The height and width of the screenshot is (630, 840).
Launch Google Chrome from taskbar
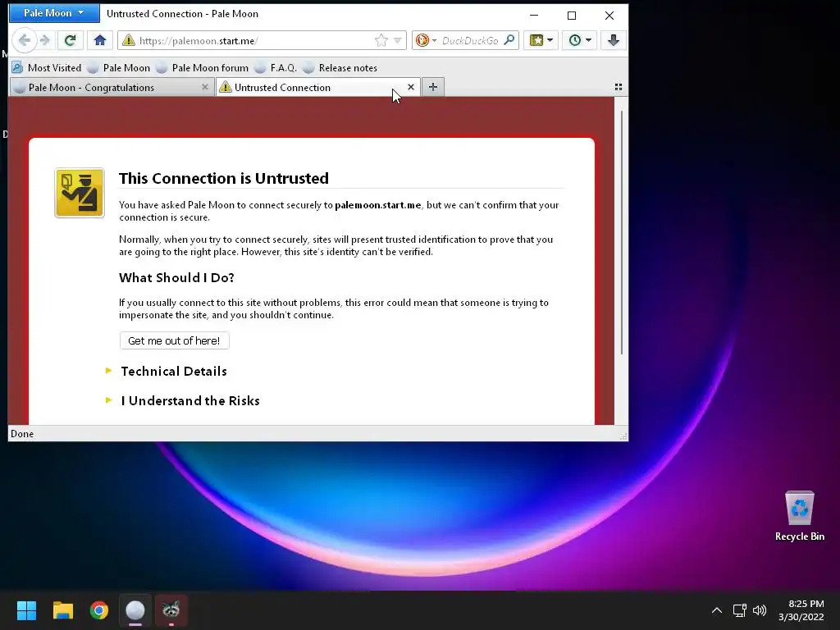[99, 610]
